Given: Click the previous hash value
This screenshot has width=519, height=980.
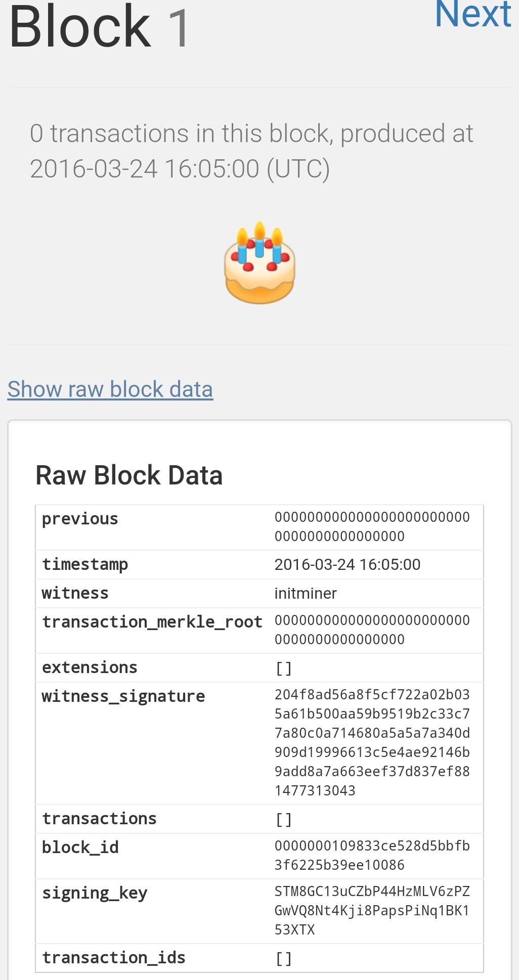Looking at the screenshot, I should 372,526.
